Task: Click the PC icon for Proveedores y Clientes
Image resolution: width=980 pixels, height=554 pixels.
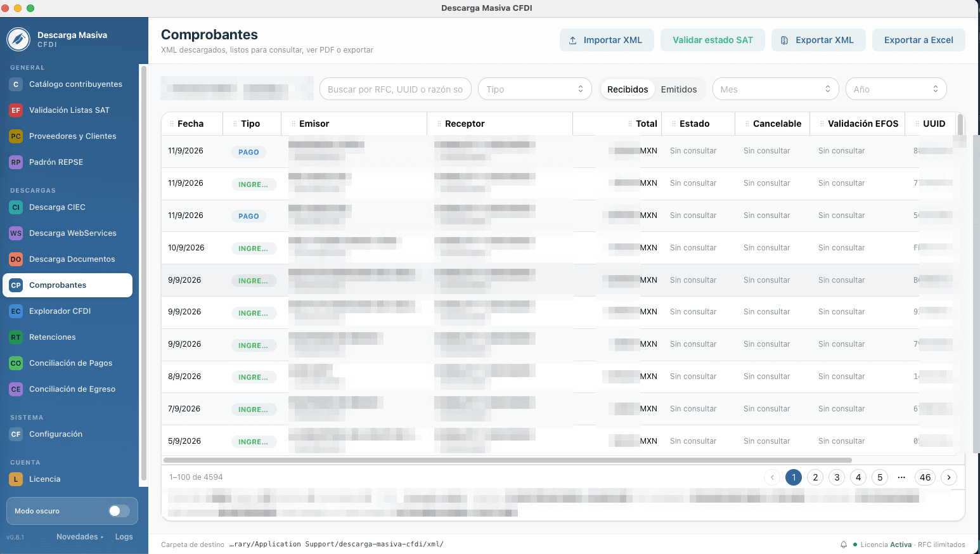Action: pos(16,136)
